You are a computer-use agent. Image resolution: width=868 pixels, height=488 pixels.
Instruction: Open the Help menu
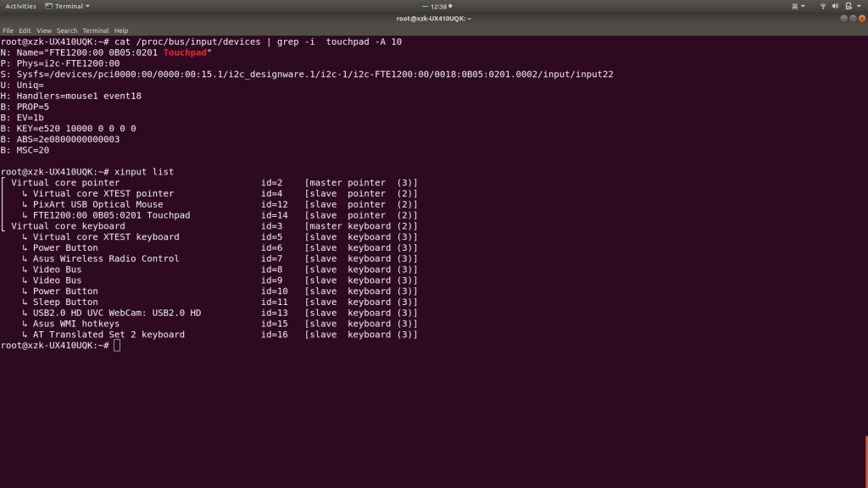click(121, 30)
